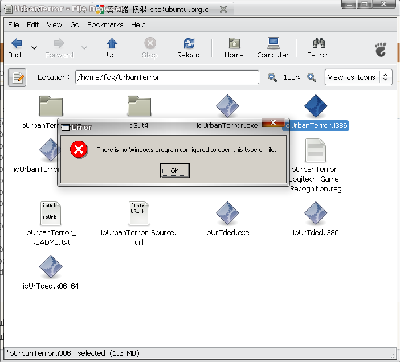Click the ioUrbanTerror.i386 selected file name
The image size is (400, 362).
click(x=316, y=126)
